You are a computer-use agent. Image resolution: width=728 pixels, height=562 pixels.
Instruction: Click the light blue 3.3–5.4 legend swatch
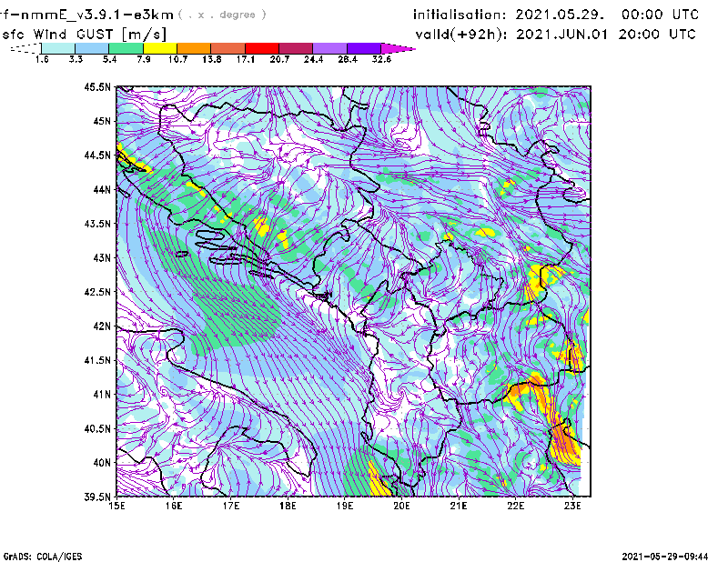(x=92, y=48)
